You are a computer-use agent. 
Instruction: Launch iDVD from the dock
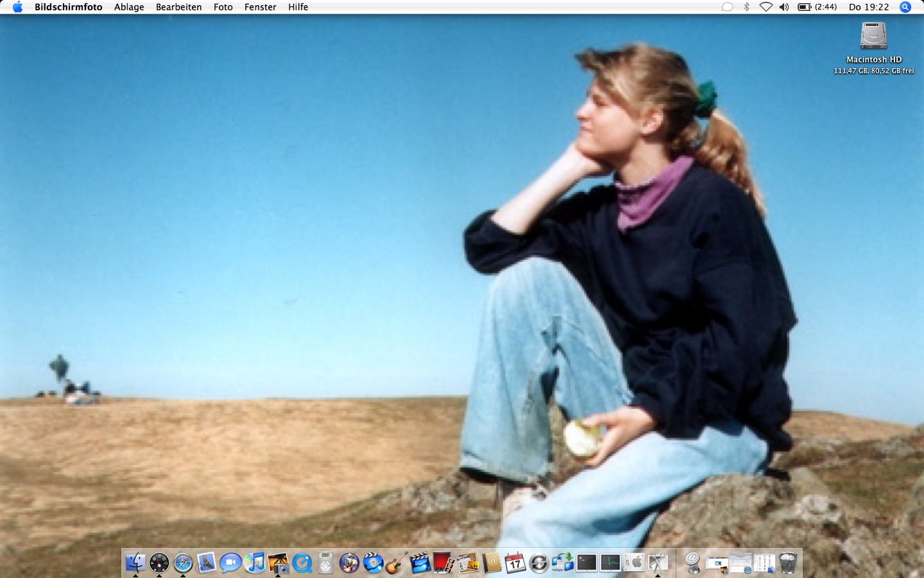[373, 563]
